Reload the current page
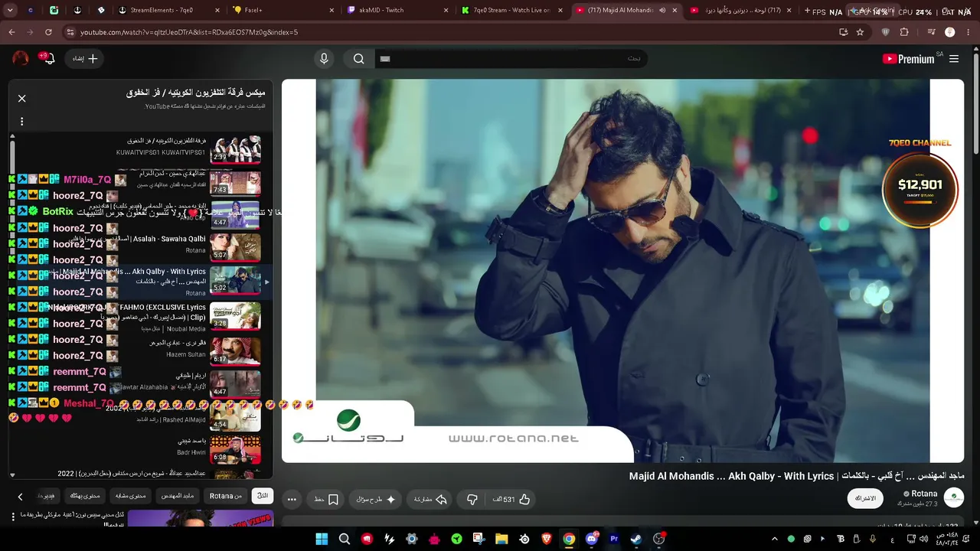 48,32
